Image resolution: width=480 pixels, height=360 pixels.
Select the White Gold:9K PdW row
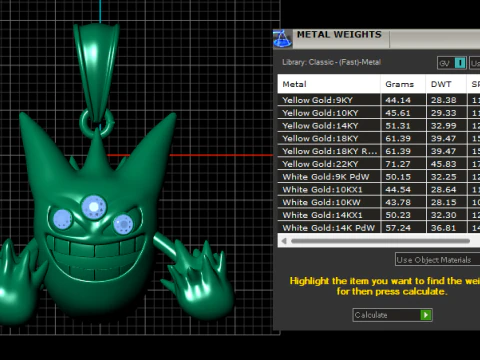(379, 177)
